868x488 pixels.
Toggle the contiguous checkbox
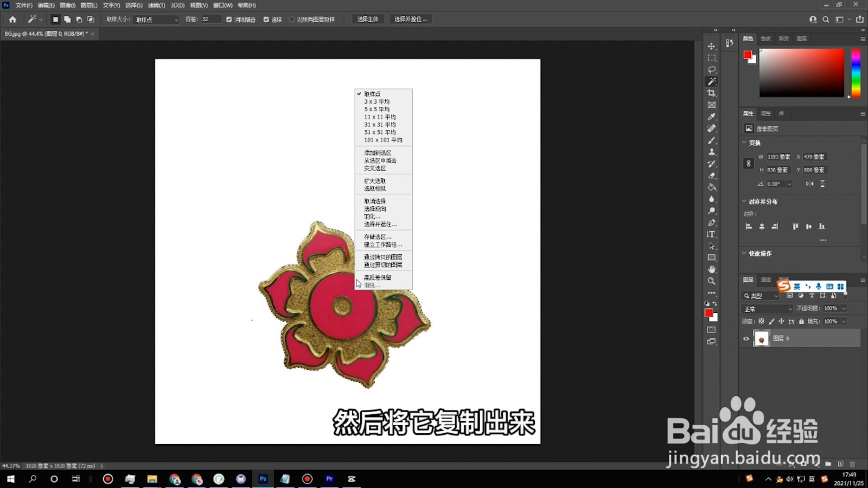[x=266, y=20]
